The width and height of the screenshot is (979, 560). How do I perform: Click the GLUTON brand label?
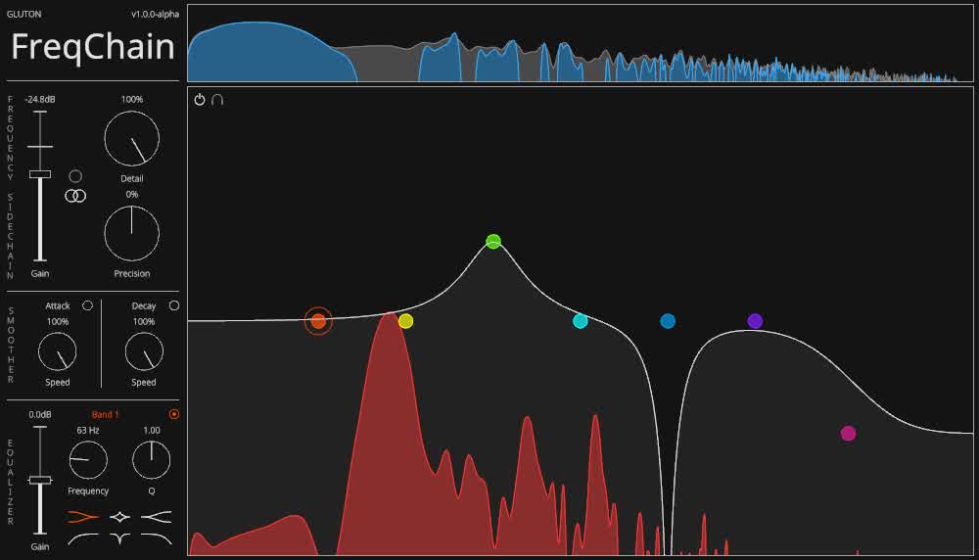[x=23, y=14]
